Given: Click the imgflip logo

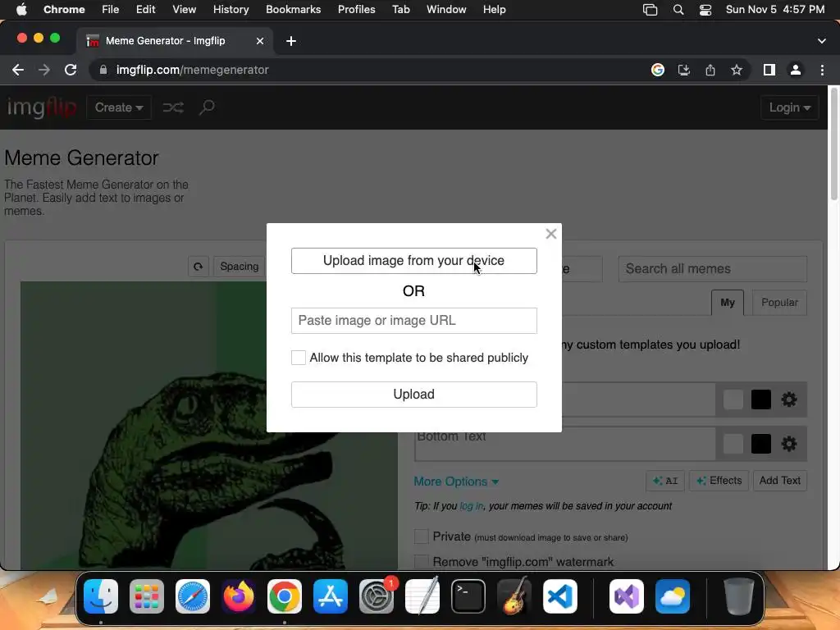Looking at the screenshot, I should tap(41, 107).
